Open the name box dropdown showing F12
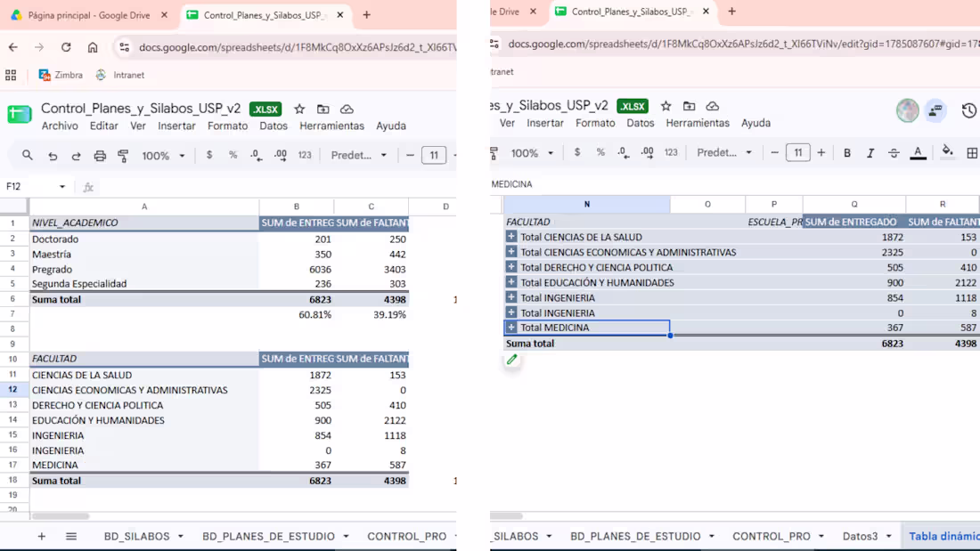Screen dimensions: 980x551 click(x=61, y=187)
